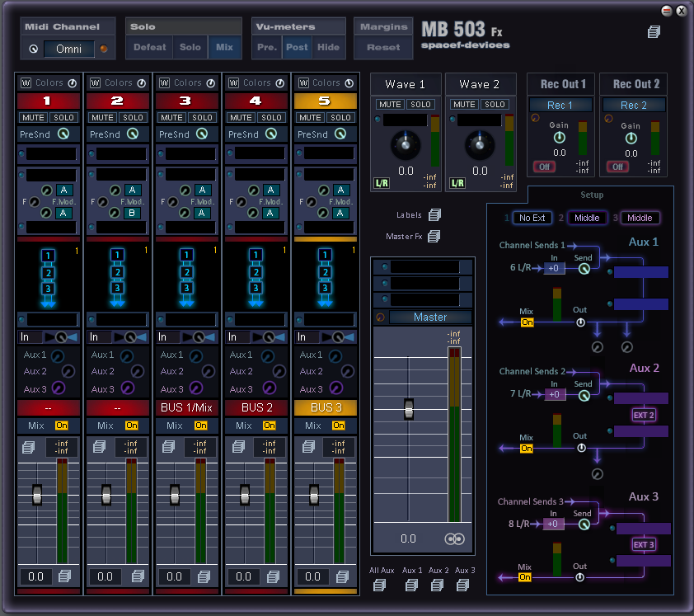Open the Middle selector numbered 3 in Setup

click(x=640, y=218)
